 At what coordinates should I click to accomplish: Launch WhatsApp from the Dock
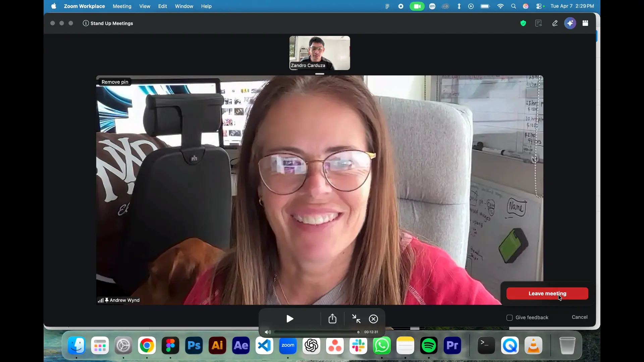click(x=382, y=346)
